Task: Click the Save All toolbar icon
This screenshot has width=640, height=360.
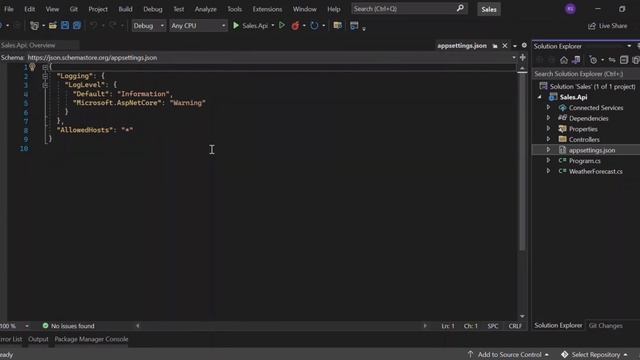Action: coord(77,25)
